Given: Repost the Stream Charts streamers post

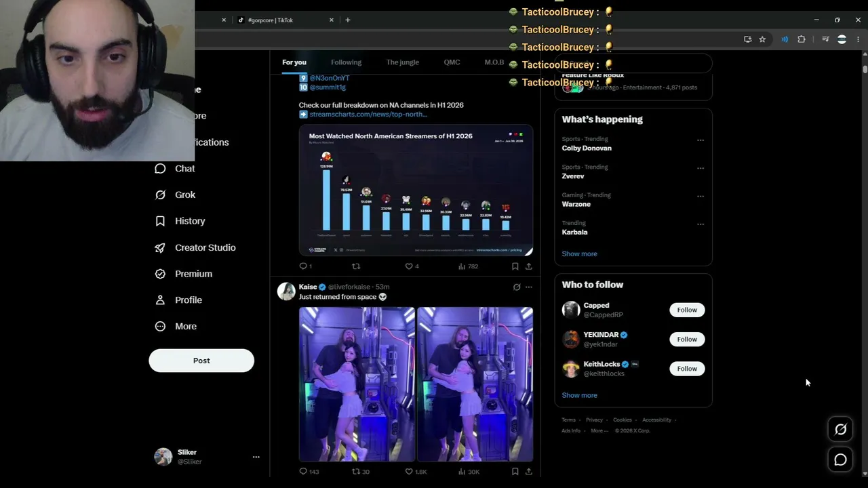Looking at the screenshot, I should (x=356, y=266).
